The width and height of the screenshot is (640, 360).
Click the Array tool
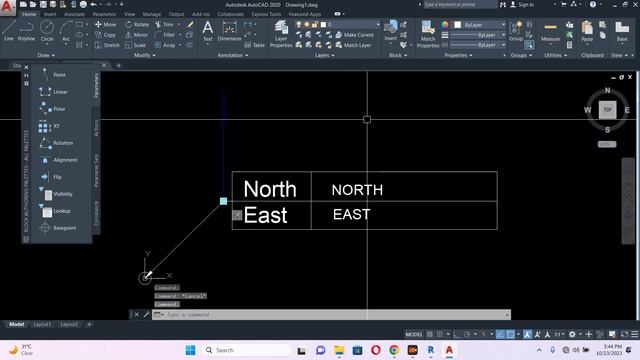(165, 45)
